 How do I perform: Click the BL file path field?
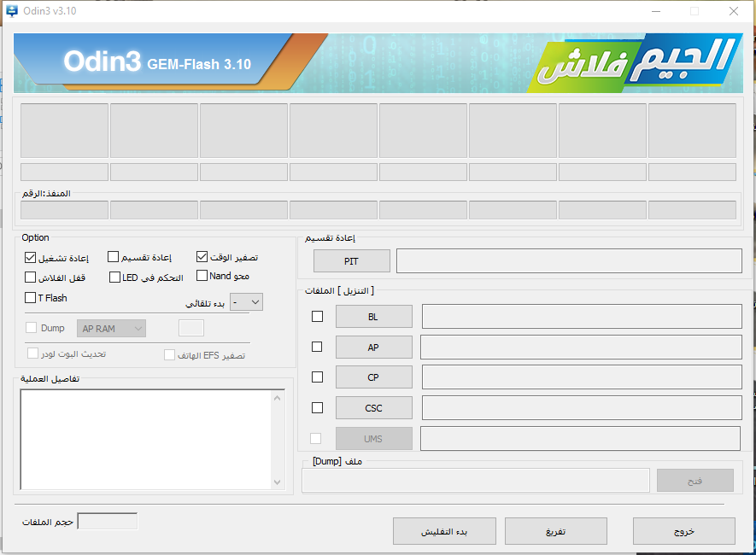[x=582, y=317]
